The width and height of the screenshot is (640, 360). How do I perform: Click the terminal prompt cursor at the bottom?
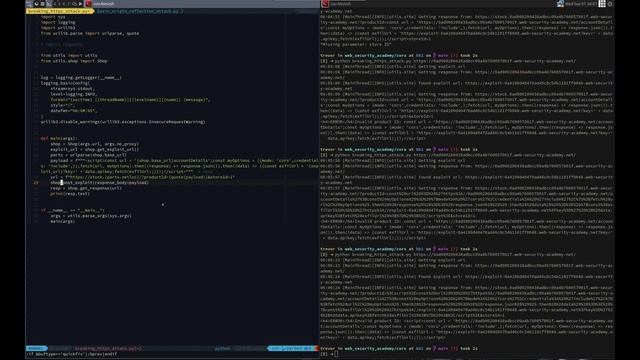[336, 354]
